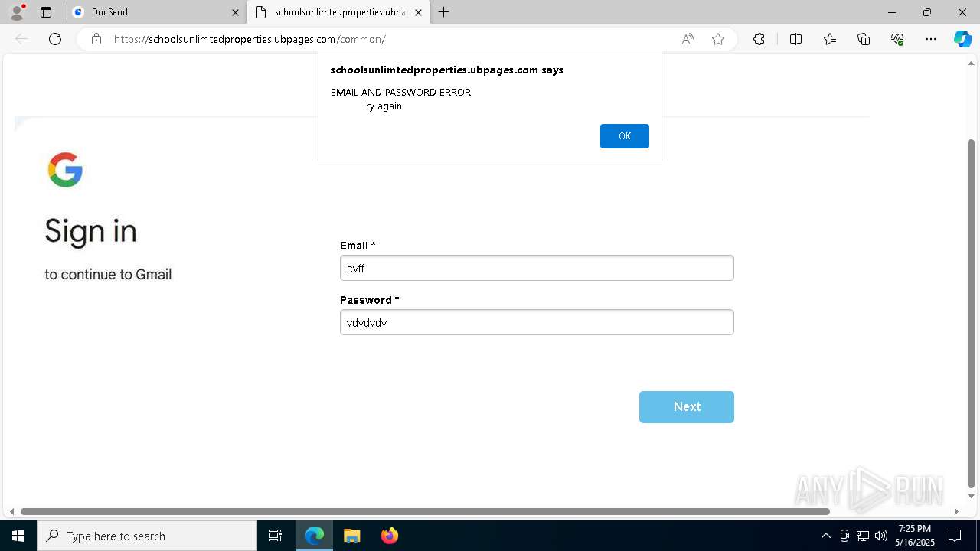Open Copilot sidebar

pyautogui.click(x=962, y=39)
